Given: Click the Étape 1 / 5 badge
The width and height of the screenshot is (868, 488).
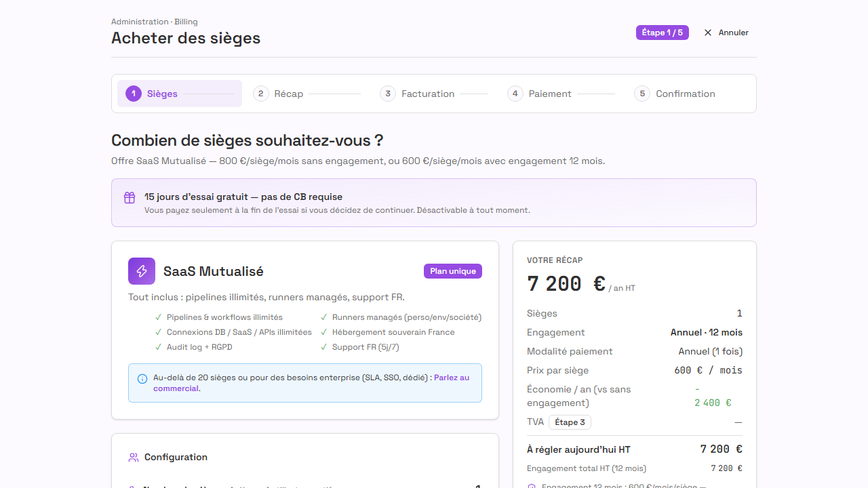Looking at the screenshot, I should [x=663, y=33].
